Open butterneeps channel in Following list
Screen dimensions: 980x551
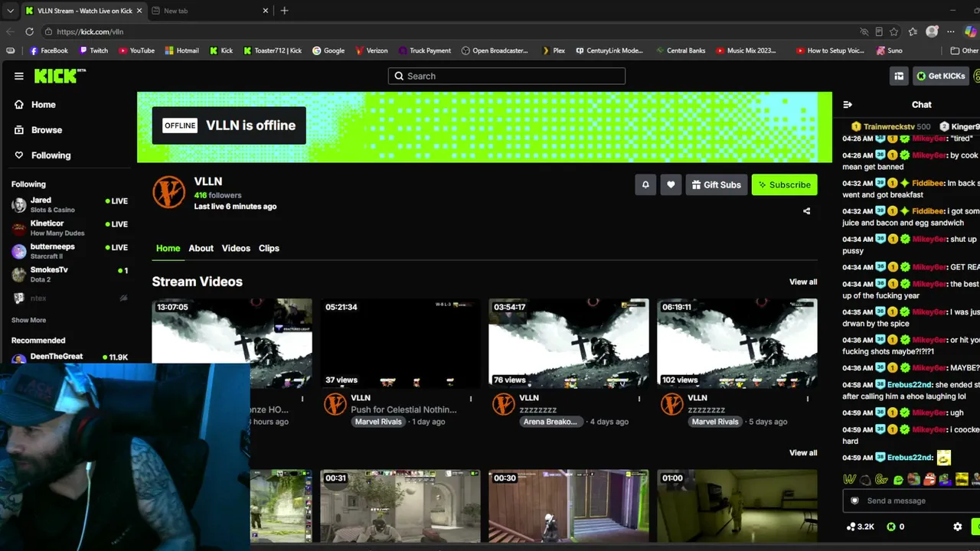pos(69,251)
